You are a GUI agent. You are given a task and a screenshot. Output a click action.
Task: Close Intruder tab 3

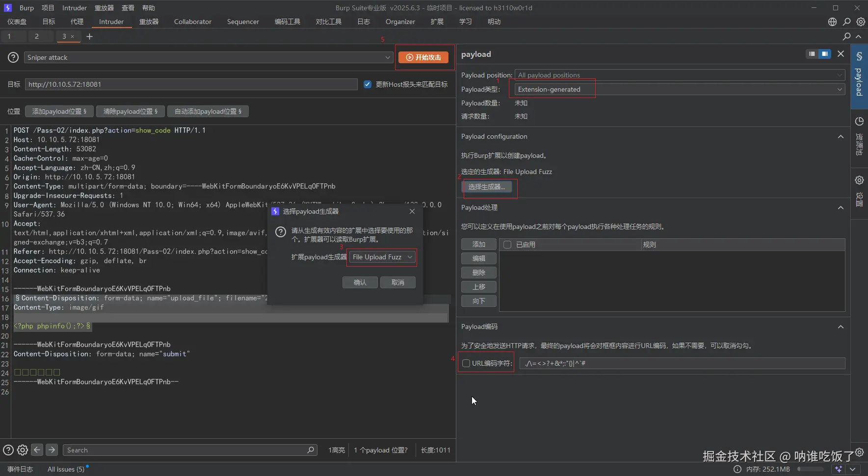tap(72, 36)
